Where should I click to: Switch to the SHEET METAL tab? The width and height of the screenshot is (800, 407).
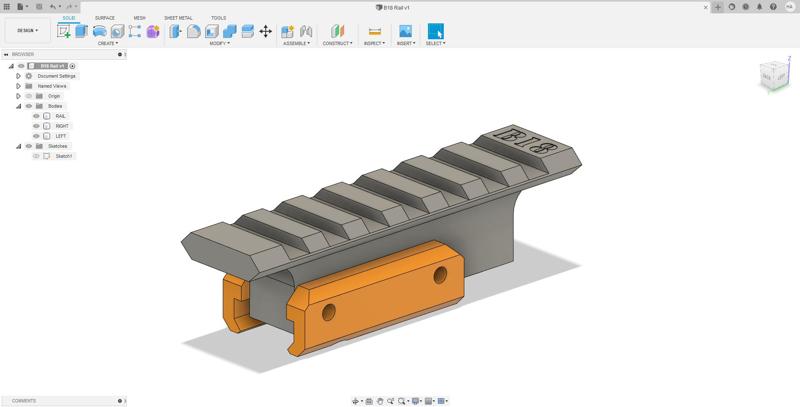point(178,18)
